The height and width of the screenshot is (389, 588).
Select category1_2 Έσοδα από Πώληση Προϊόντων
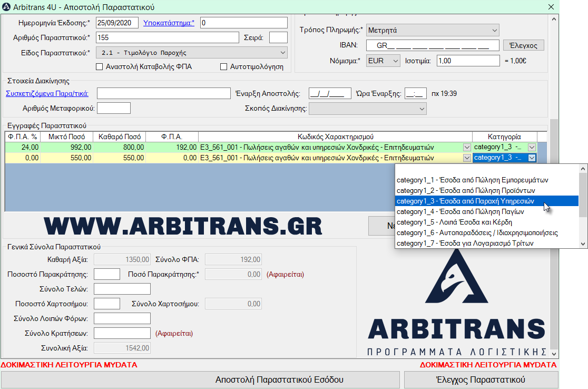pos(487,191)
